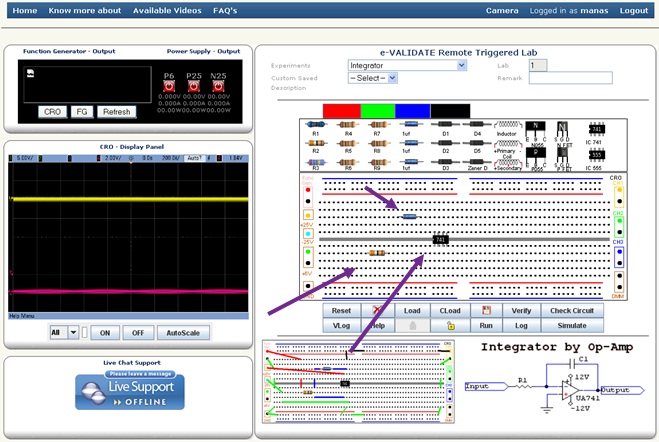659x442 pixels.
Task: Select the Secondary coil component
Action: tap(507, 163)
